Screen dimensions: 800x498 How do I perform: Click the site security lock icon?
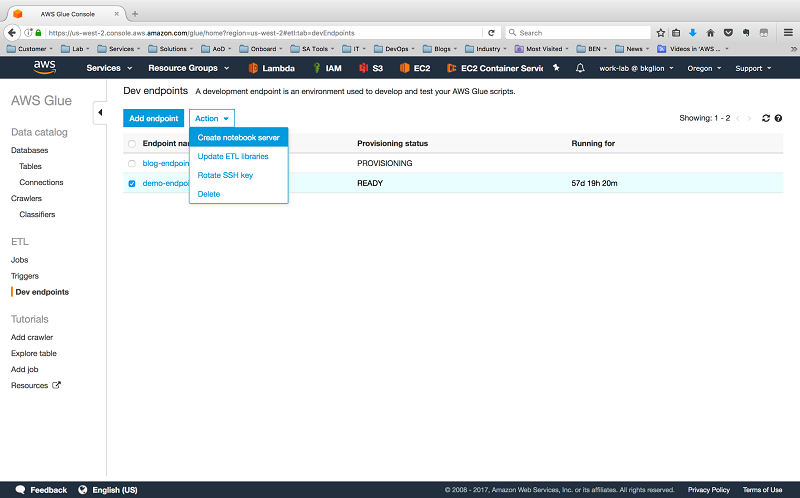tap(38, 33)
